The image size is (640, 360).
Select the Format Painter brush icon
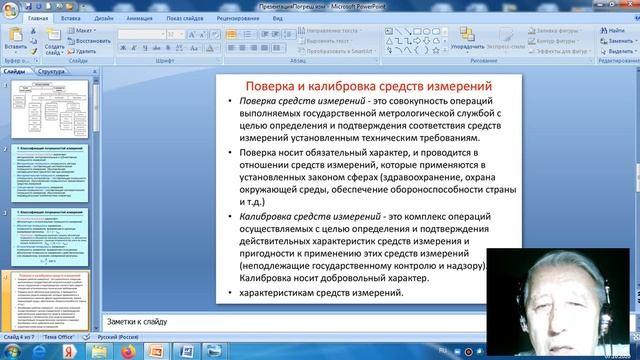[33, 51]
